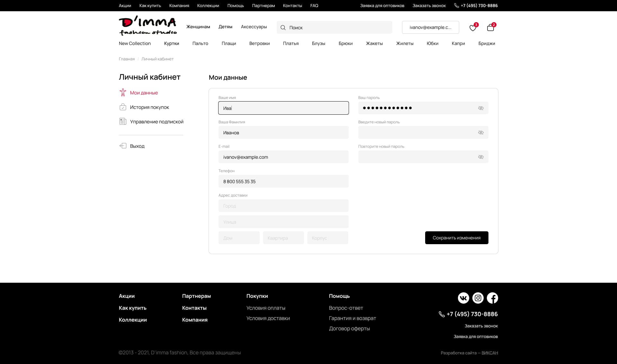Open Facebook page from footer
The width and height of the screenshot is (617, 364).
tap(492, 298)
